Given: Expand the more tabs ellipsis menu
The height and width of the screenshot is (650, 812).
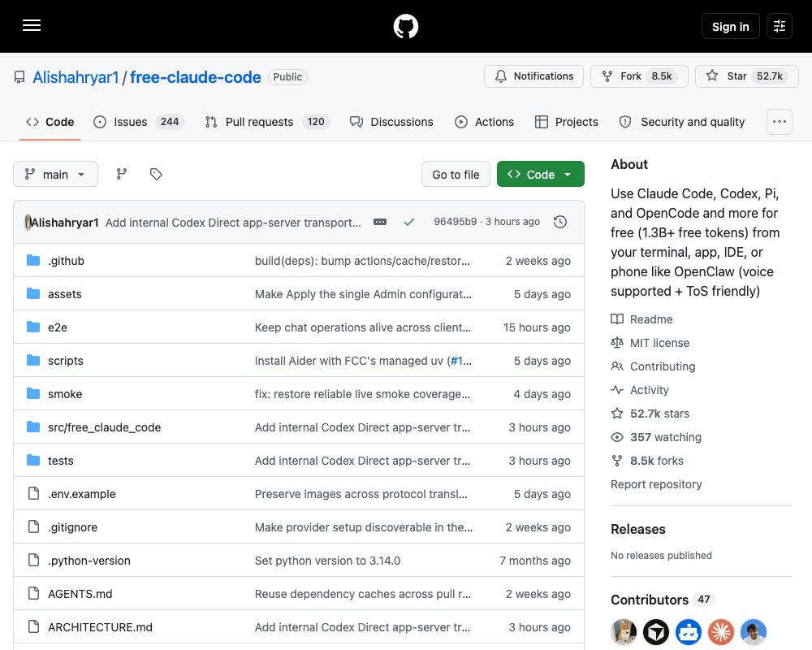Looking at the screenshot, I should click(x=779, y=122).
